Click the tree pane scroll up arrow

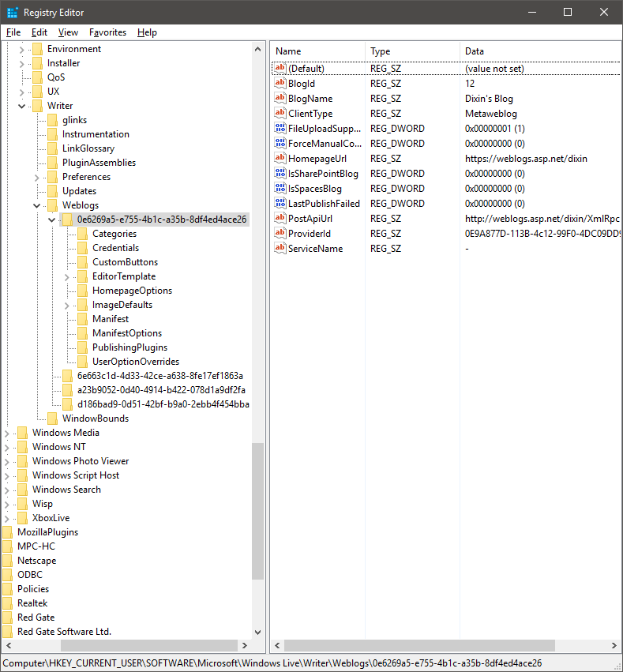[257, 49]
